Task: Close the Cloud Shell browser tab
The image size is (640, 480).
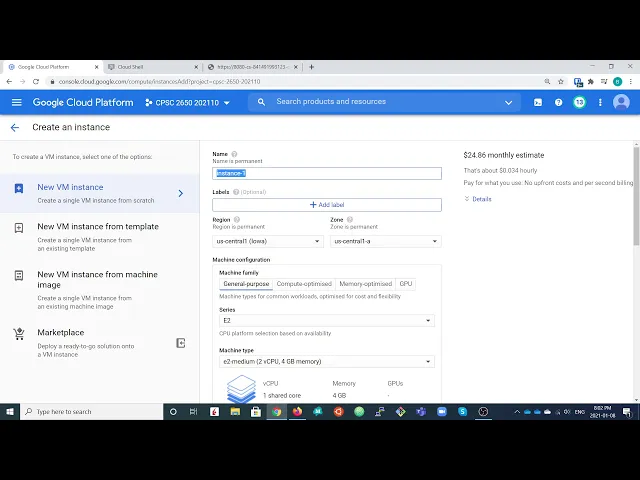Action: click(x=196, y=67)
